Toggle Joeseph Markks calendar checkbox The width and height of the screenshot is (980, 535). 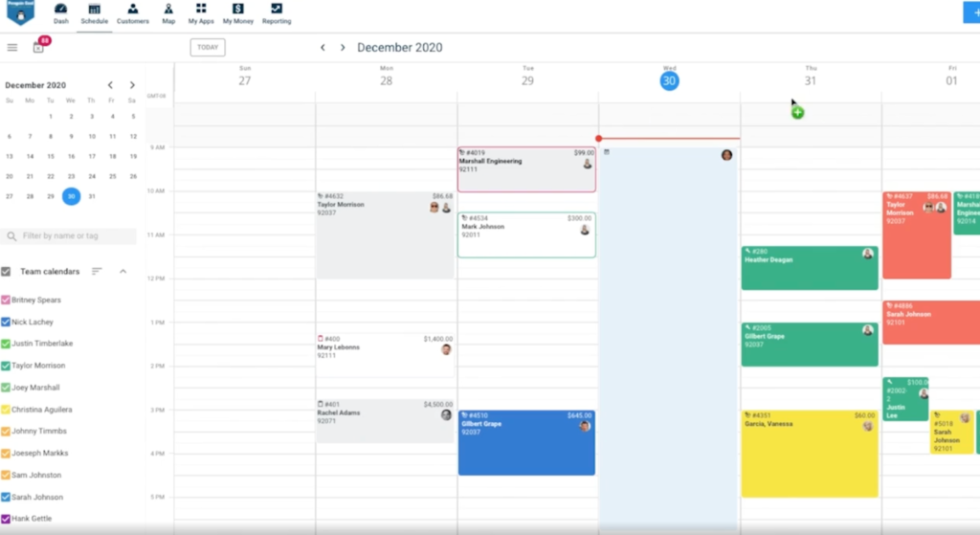pyautogui.click(x=6, y=453)
